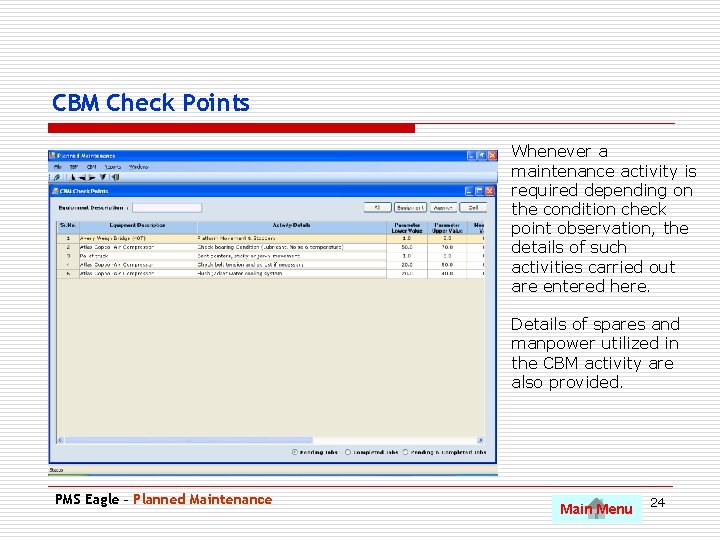Click the horizontal scrollbar thumb
The width and height of the screenshot is (720, 540).
tap(188, 440)
